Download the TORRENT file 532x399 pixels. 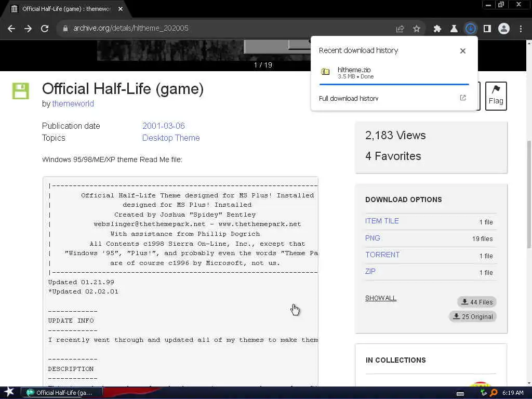click(x=382, y=255)
